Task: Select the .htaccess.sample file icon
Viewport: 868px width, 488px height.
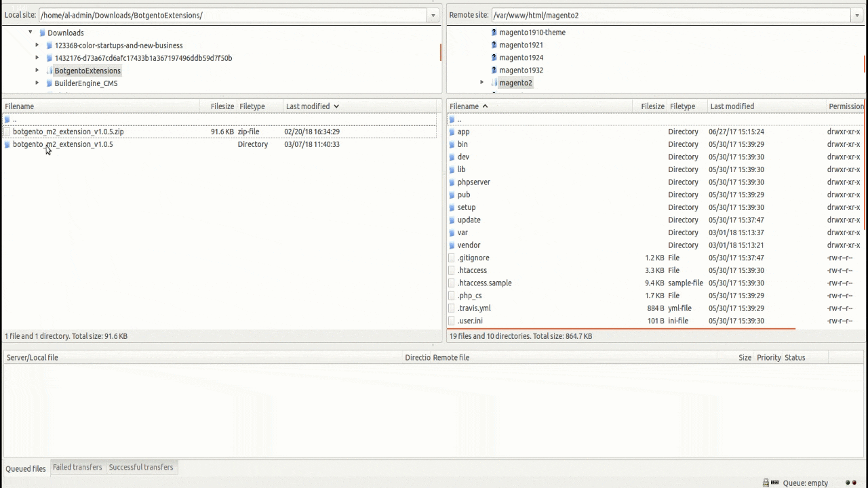Action: point(452,283)
